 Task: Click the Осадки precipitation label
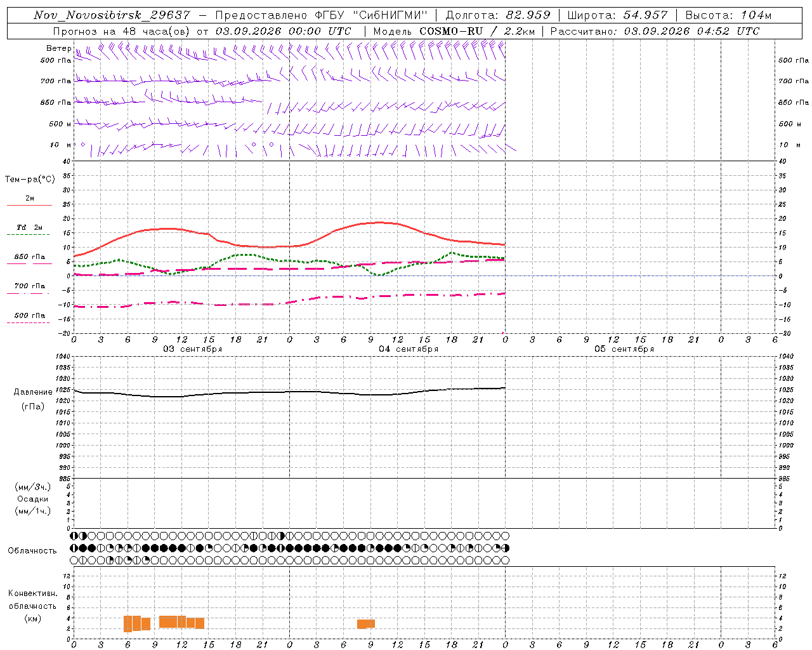click(x=32, y=499)
